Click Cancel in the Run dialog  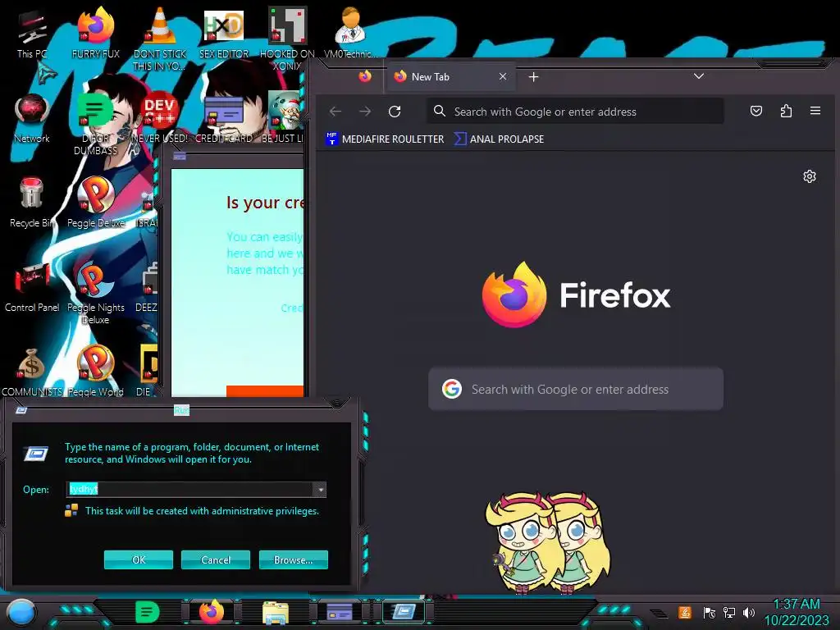pyautogui.click(x=216, y=559)
